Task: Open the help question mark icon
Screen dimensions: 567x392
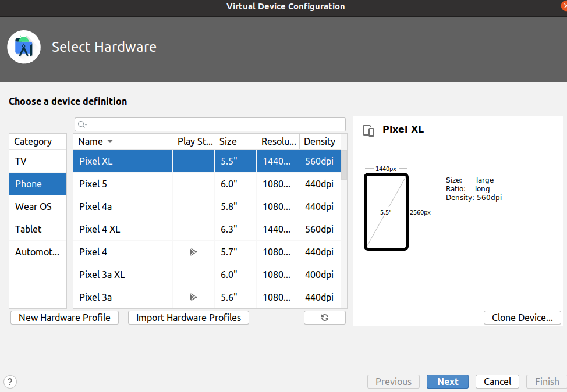Action: tap(10, 382)
